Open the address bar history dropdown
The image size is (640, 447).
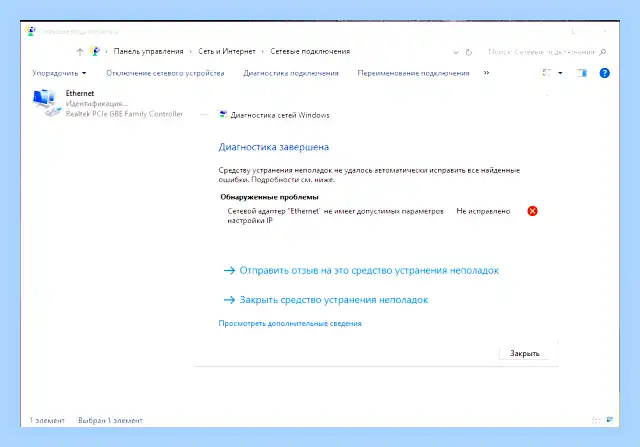click(456, 52)
